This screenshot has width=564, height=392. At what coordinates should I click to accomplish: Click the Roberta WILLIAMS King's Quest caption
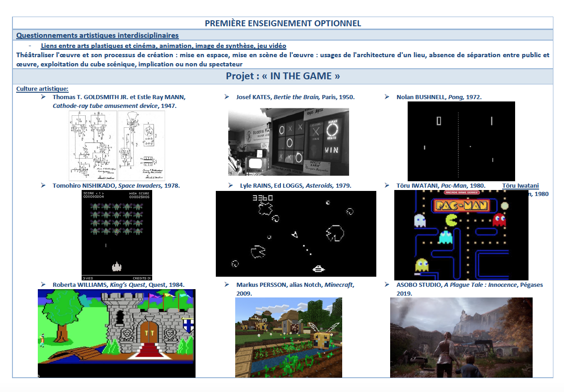[118, 285]
